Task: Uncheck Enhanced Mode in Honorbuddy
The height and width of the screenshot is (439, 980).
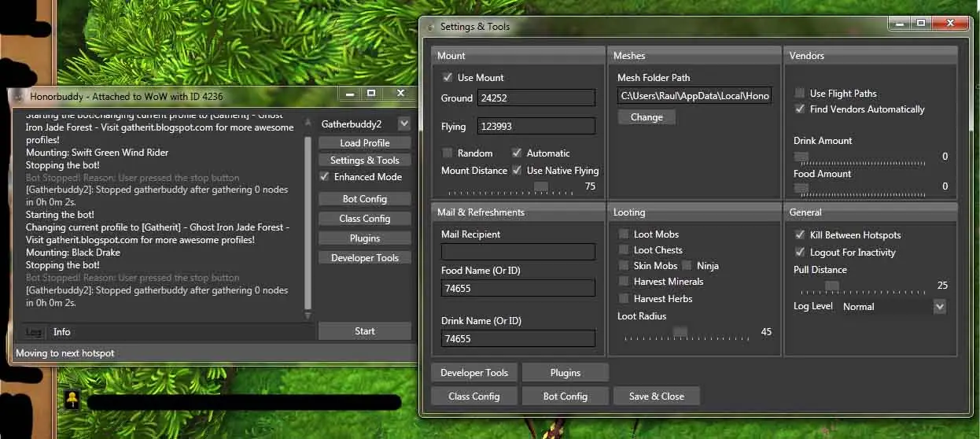Action: 325,176
